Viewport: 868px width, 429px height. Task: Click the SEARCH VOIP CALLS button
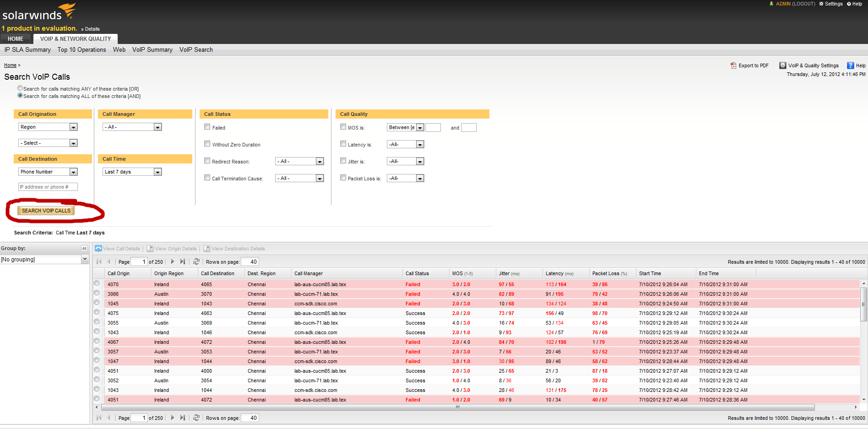coord(46,211)
